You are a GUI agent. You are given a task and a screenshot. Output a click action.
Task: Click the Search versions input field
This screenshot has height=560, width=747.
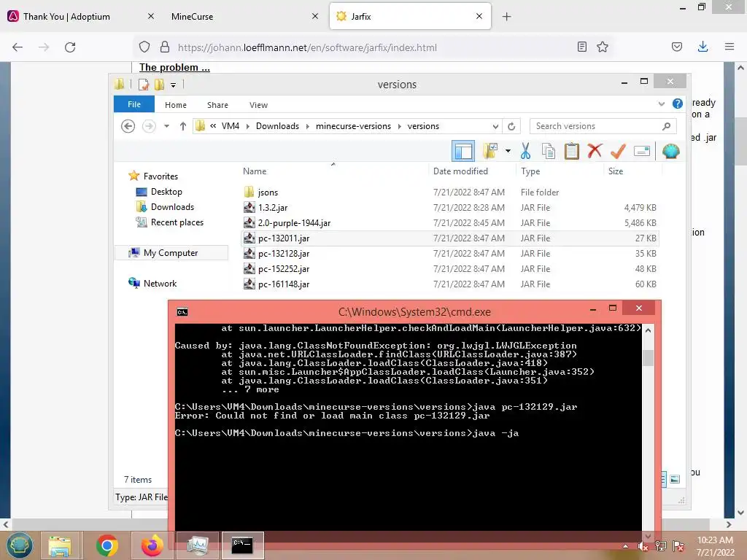[x=603, y=126]
